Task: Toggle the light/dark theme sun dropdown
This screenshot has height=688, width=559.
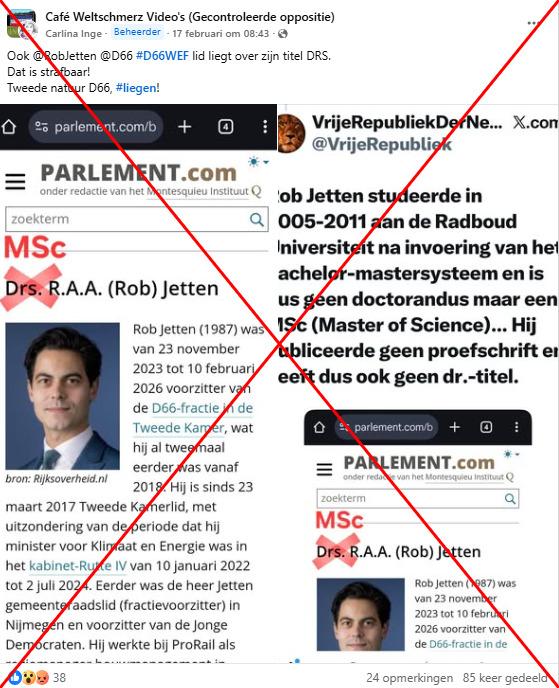Action: (258, 162)
